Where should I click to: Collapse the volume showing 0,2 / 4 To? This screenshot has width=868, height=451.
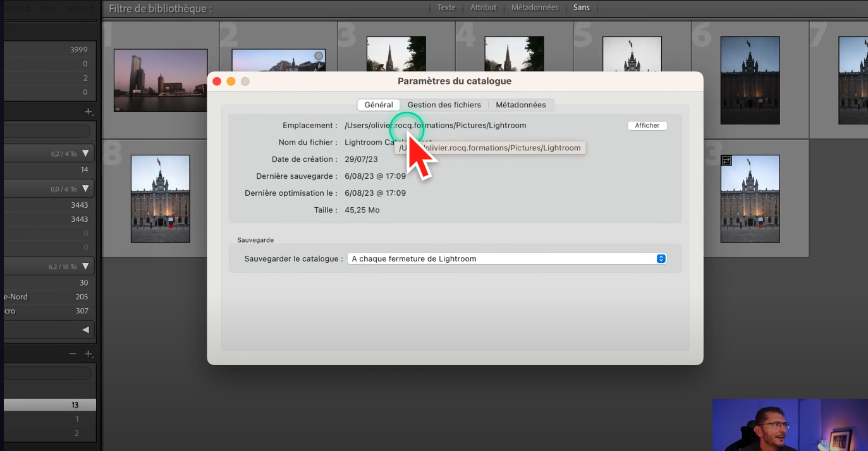click(x=85, y=153)
